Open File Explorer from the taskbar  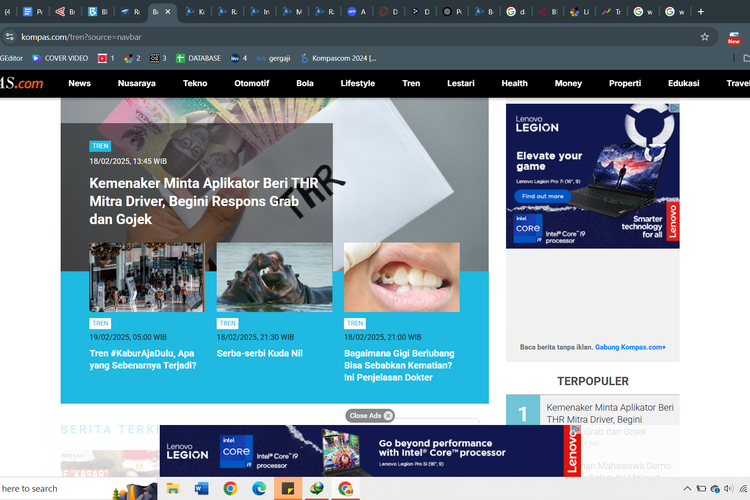tap(173, 488)
